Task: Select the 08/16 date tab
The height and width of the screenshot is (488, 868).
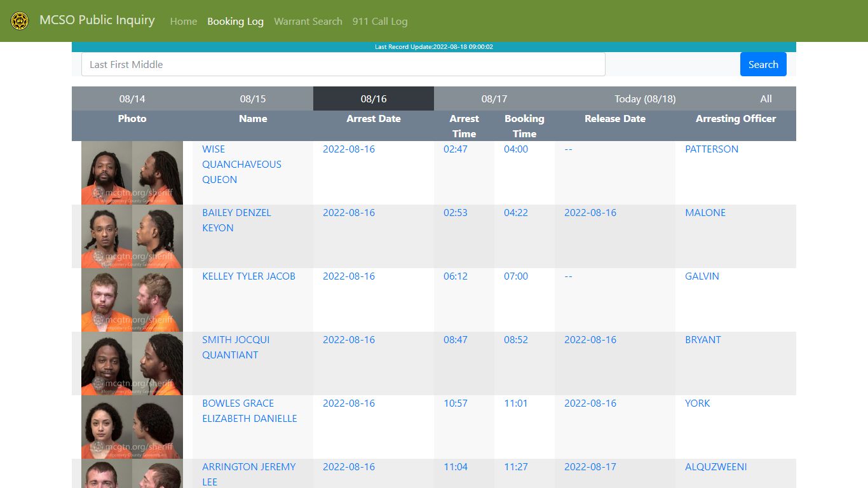Action: (374, 98)
